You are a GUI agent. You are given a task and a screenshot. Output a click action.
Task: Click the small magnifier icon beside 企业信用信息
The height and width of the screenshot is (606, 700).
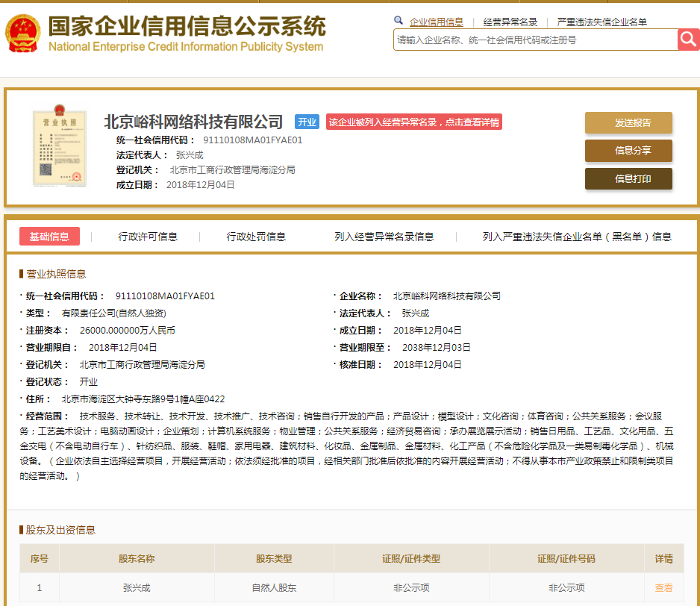click(x=399, y=22)
